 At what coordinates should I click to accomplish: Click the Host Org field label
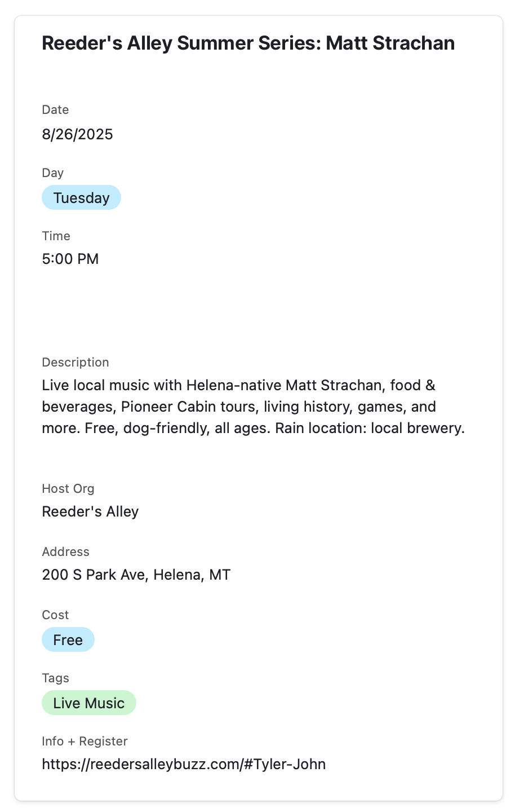[68, 489]
